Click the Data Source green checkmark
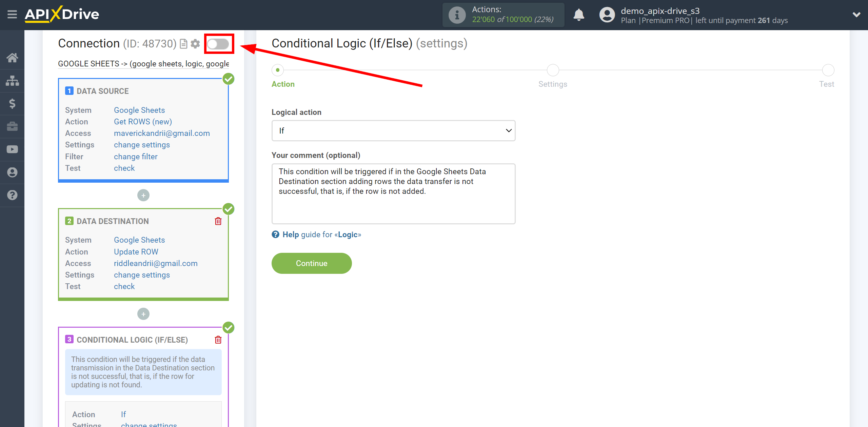 click(229, 79)
